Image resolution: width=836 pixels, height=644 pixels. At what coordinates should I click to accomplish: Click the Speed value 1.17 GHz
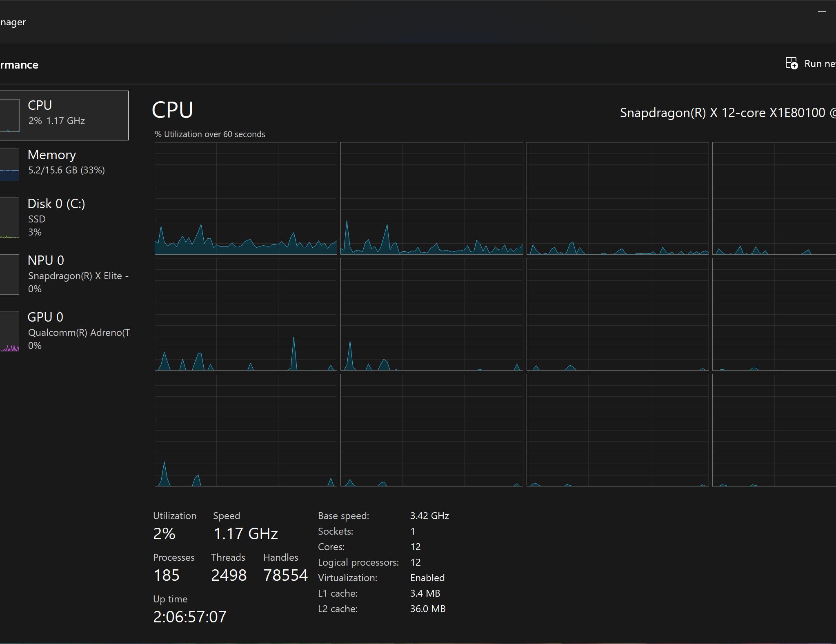(x=246, y=534)
